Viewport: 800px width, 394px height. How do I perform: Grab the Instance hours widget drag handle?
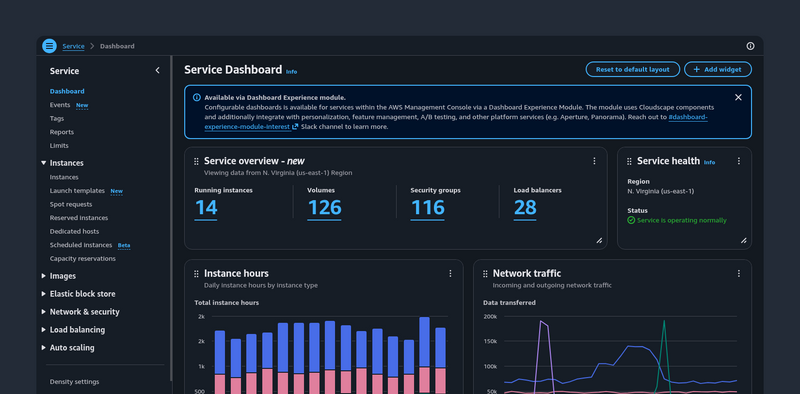tap(196, 274)
